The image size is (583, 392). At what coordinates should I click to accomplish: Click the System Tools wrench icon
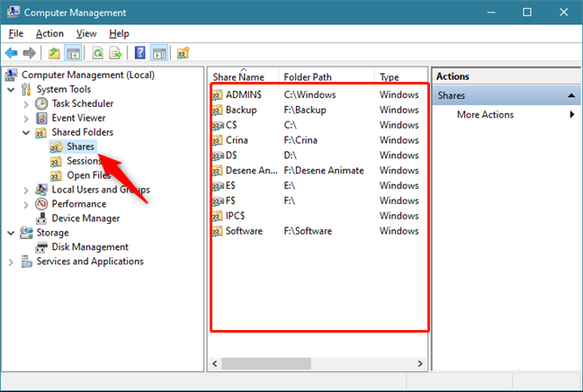(26, 90)
